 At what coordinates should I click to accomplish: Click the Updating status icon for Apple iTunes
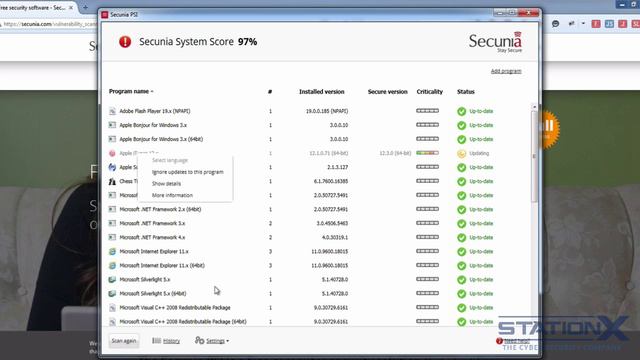point(462,153)
